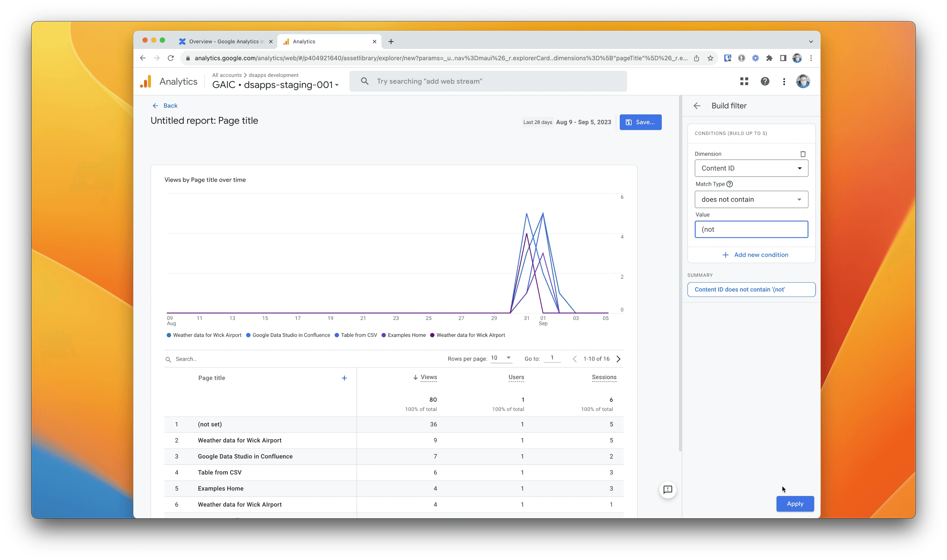Viewport: 947px width, 560px height.
Task: Close the Analytics tab
Action: tap(374, 41)
